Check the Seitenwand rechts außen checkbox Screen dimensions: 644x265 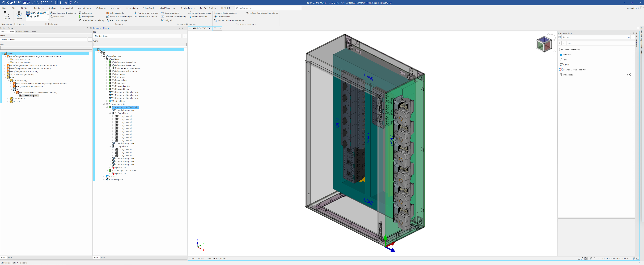tap(110, 68)
